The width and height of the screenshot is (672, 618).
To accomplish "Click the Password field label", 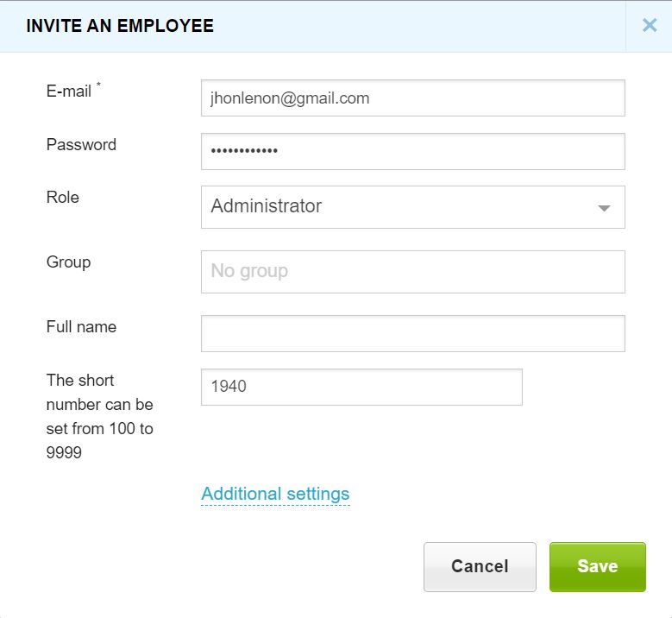I will 81,145.
